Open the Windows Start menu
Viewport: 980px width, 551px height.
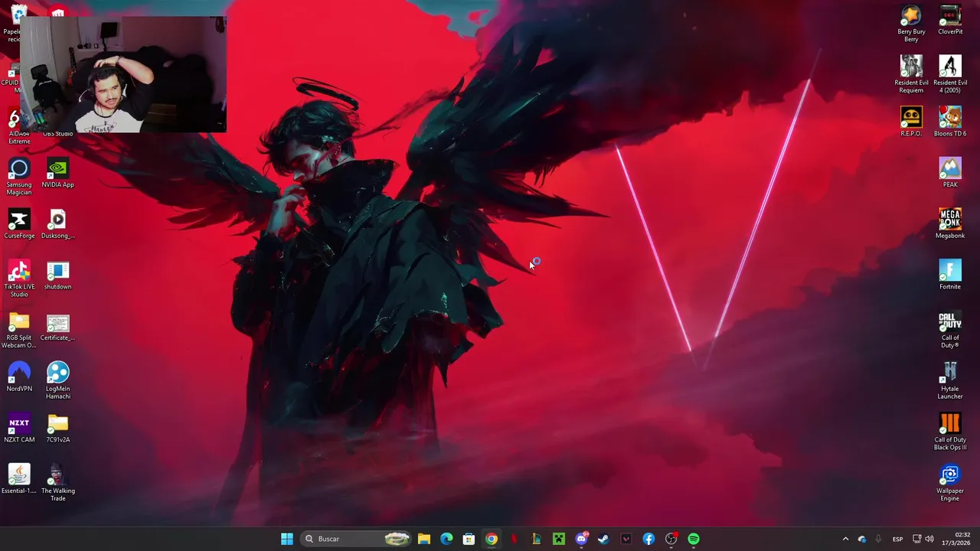click(286, 539)
